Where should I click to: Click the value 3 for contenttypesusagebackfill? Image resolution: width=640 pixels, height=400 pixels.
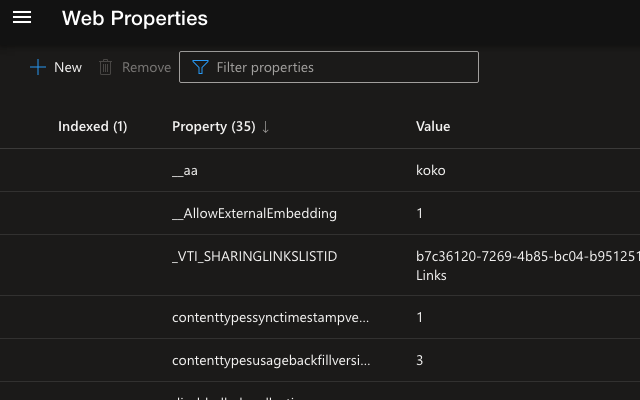point(420,360)
